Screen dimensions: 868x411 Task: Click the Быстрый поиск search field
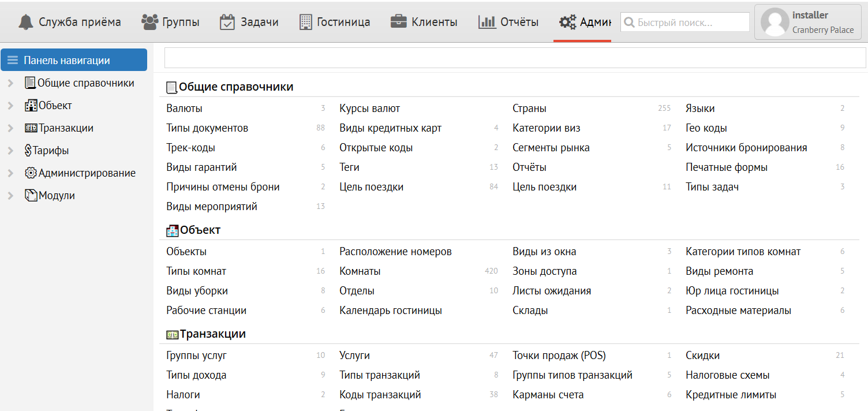(691, 23)
